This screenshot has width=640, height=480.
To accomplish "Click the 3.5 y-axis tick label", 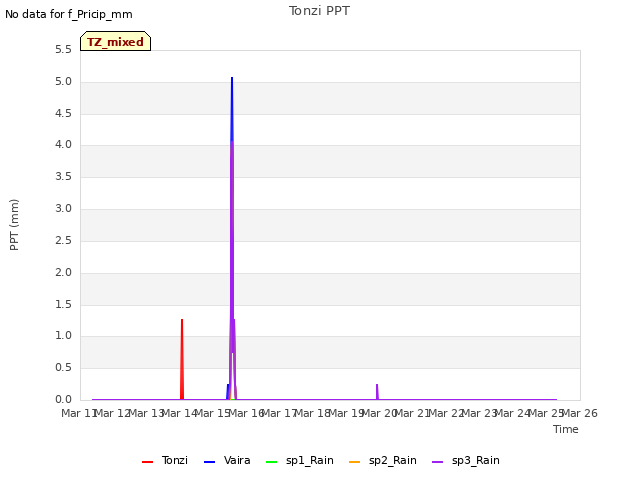I will (x=63, y=176).
